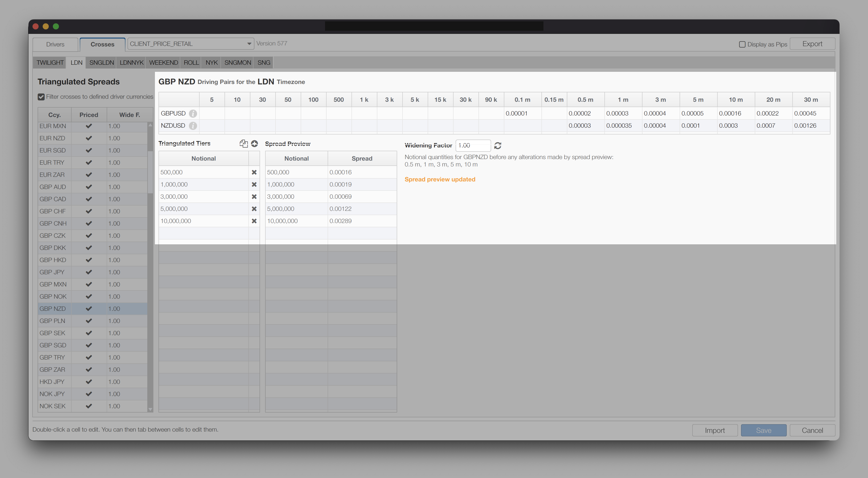The height and width of the screenshot is (478, 868).
Task: Click the Widening Factor input field
Action: point(473,145)
